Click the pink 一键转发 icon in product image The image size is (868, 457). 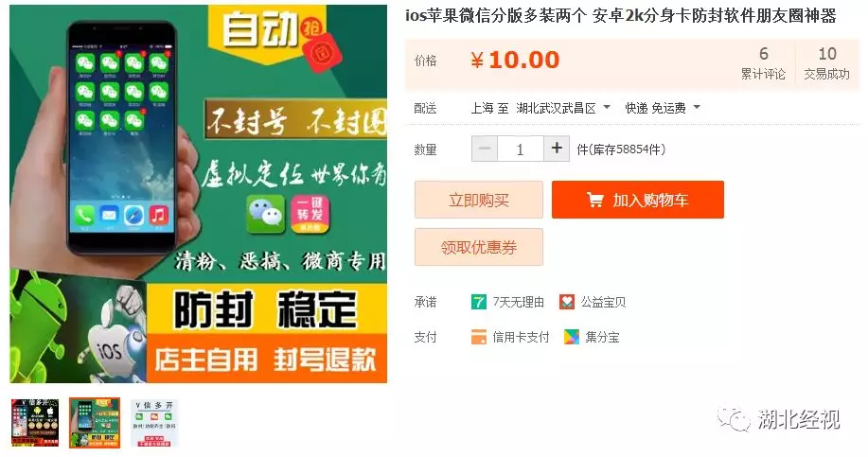(310, 215)
